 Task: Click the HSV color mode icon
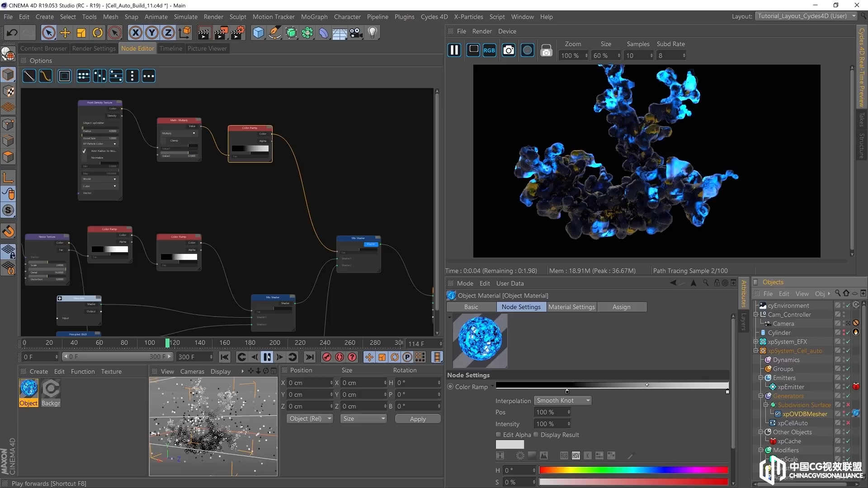click(x=576, y=455)
